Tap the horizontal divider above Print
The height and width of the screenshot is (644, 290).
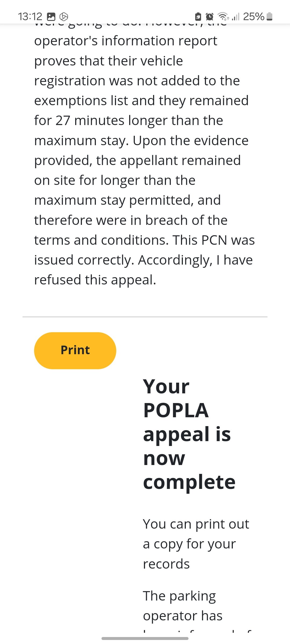[145, 317]
